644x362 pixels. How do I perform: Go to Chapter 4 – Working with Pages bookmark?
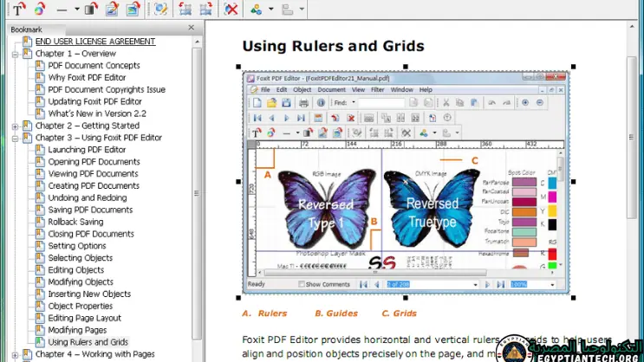94,354
